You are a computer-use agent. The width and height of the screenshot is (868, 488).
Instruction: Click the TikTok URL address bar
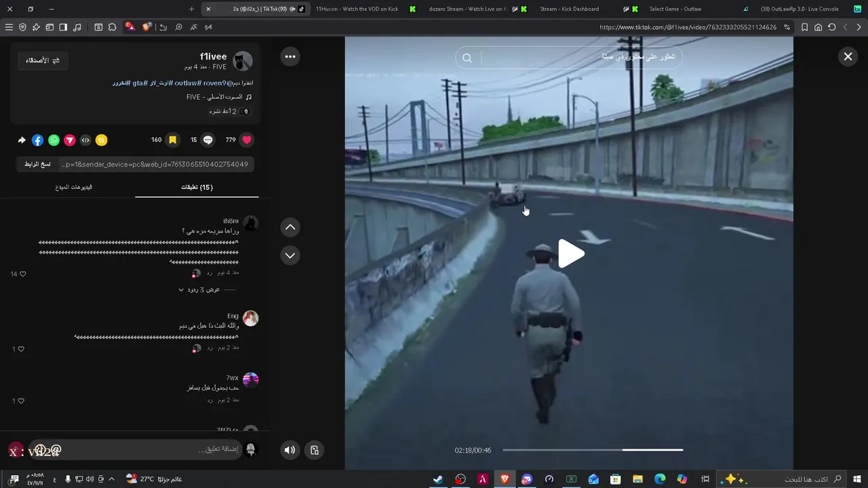coord(688,27)
